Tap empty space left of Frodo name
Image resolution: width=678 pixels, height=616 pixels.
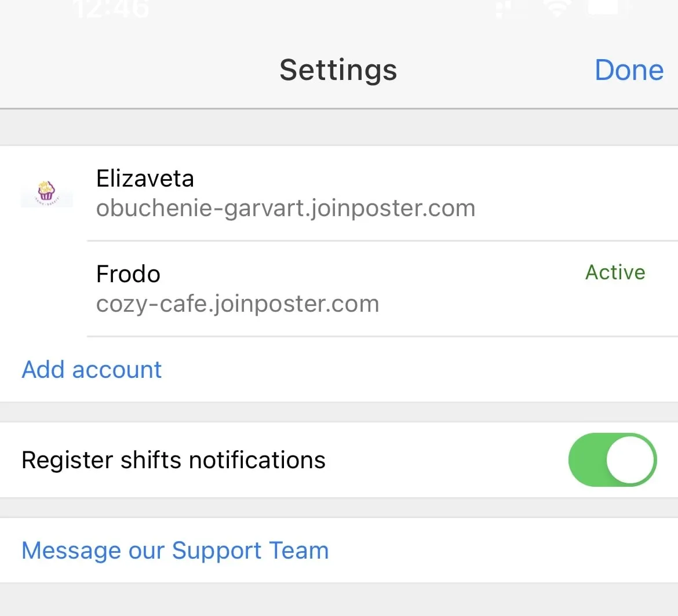(46, 289)
